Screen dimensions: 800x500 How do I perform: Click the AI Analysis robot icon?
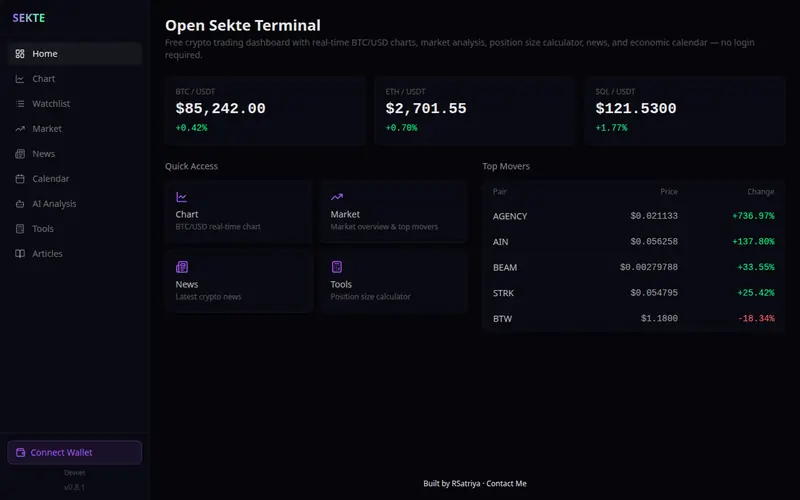pos(20,204)
